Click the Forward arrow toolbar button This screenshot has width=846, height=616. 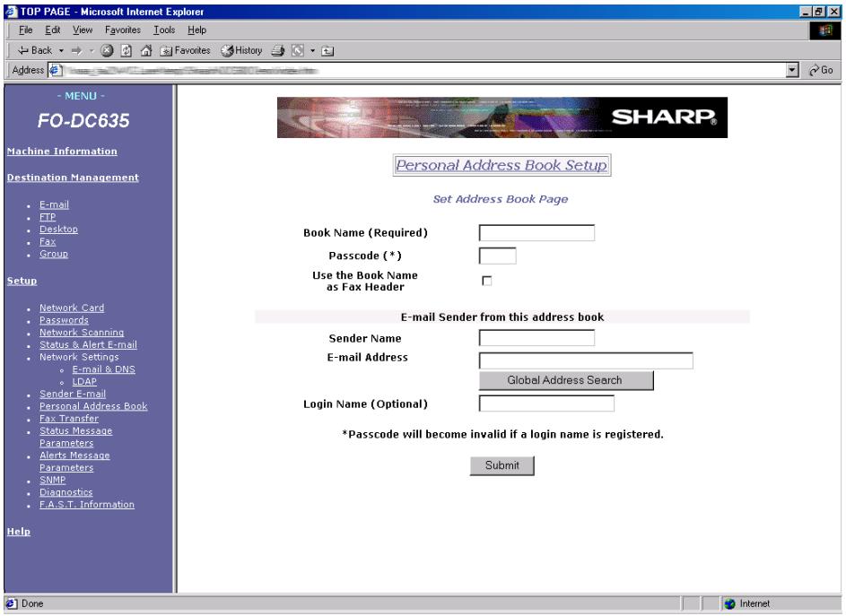coord(76,51)
